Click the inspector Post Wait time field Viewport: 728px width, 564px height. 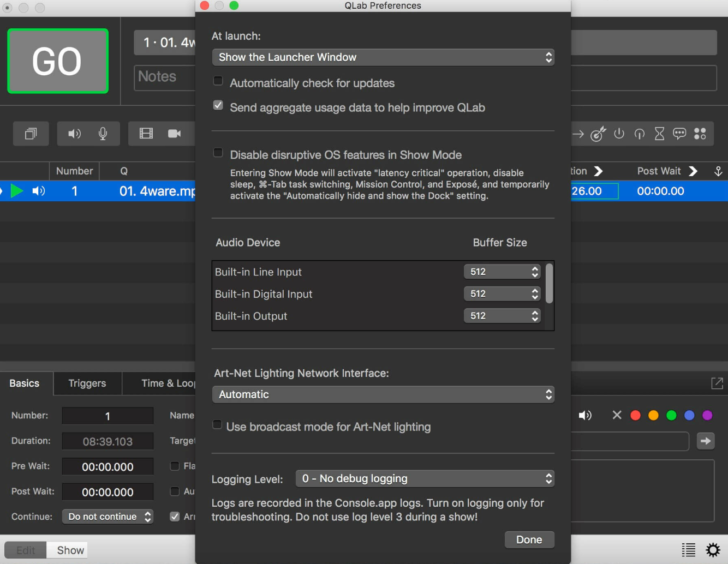(108, 492)
